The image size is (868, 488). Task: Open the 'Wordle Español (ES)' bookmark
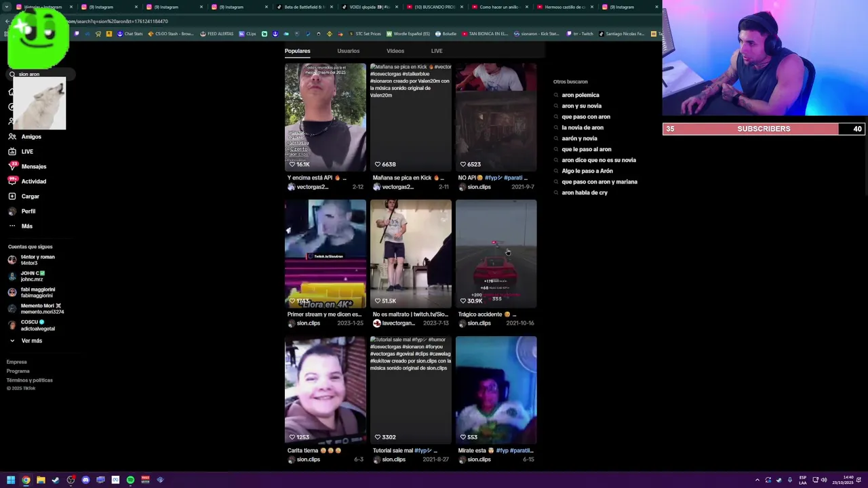pos(408,34)
